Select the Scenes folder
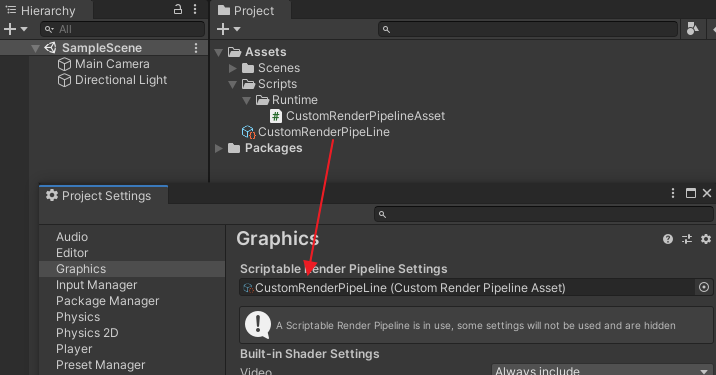The width and height of the screenshot is (716, 375). coord(279,68)
